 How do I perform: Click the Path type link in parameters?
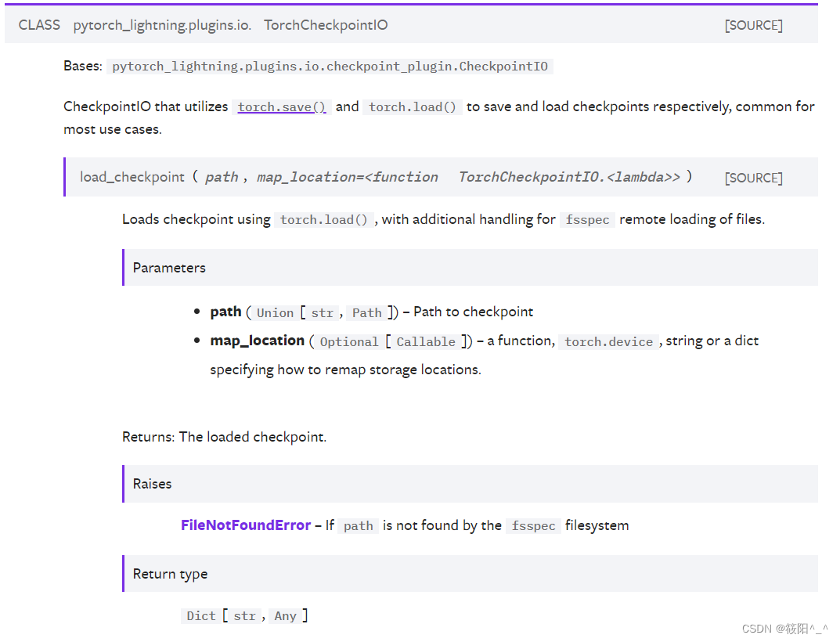pos(366,312)
